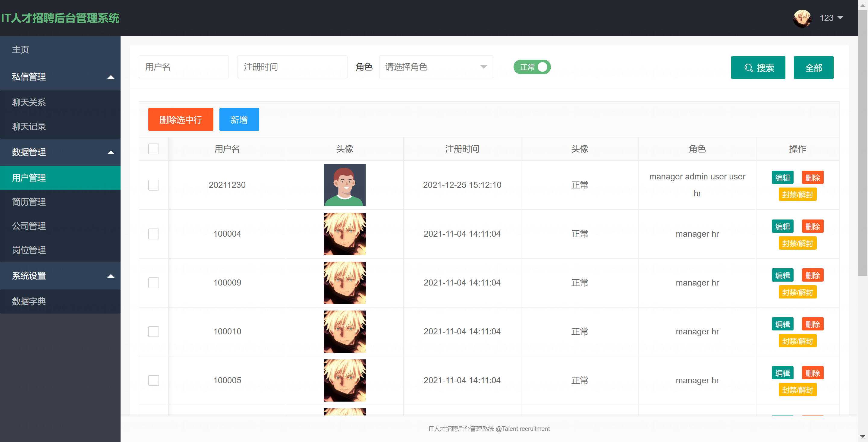This screenshot has width=868, height=442.
Task: Click the page vertical scrollbar thumb
Action: 863,143
